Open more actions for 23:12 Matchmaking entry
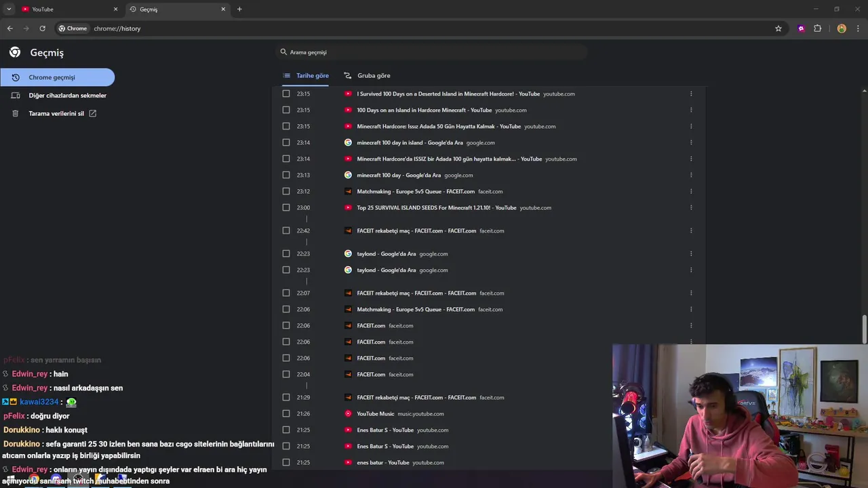The image size is (868, 488). [x=691, y=191]
